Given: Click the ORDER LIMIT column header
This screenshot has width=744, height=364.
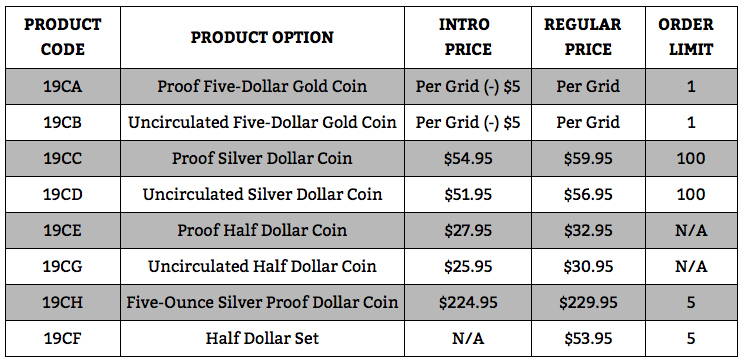Looking at the screenshot, I should pos(691,37).
